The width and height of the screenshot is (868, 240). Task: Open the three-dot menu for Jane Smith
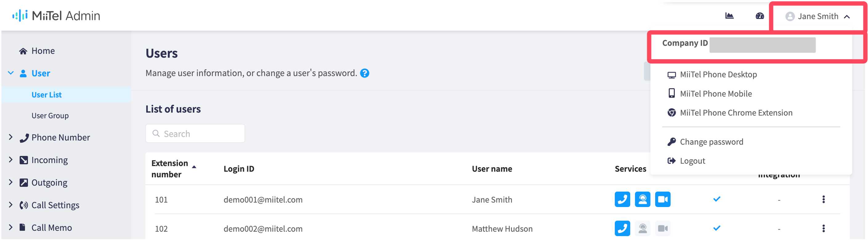(x=823, y=199)
